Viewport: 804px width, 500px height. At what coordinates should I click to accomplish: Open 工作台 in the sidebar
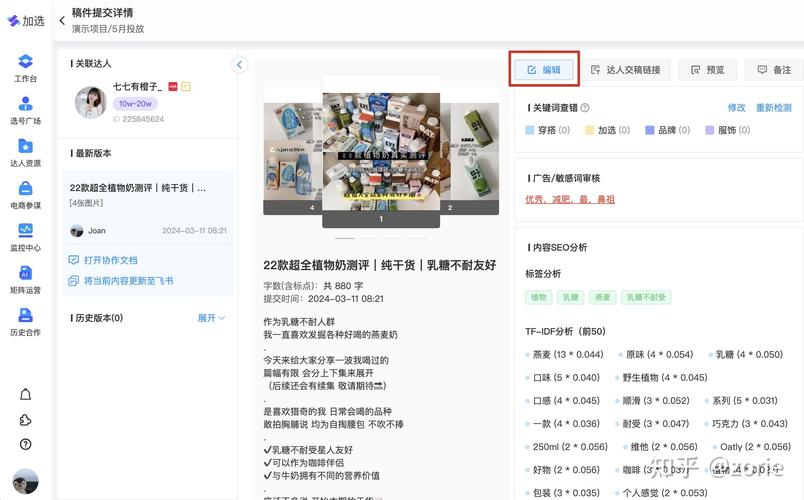[x=25, y=68]
